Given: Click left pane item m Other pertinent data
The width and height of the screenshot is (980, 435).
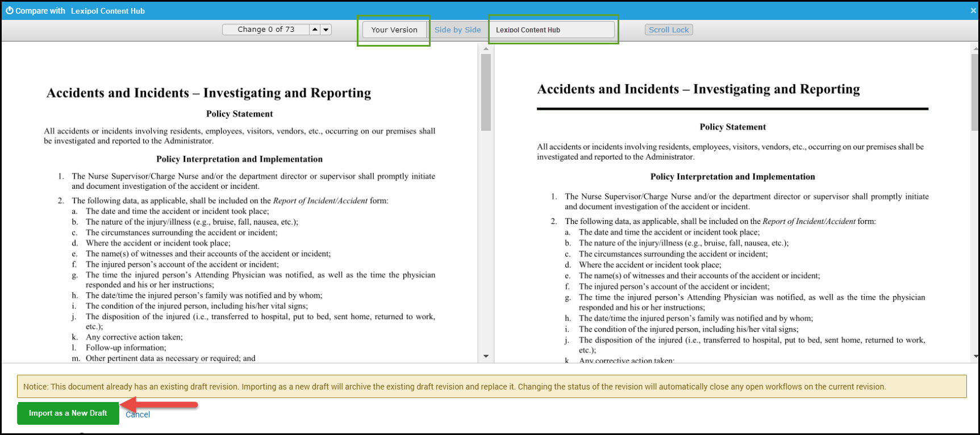Looking at the screenshot, I should pos(170,358).
